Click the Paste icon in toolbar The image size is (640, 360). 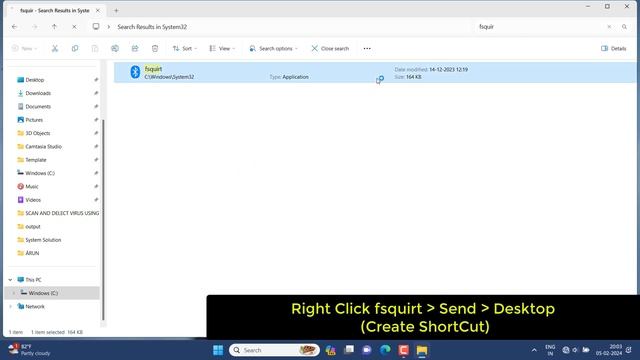pyautogui.click(x=95, y=49)
